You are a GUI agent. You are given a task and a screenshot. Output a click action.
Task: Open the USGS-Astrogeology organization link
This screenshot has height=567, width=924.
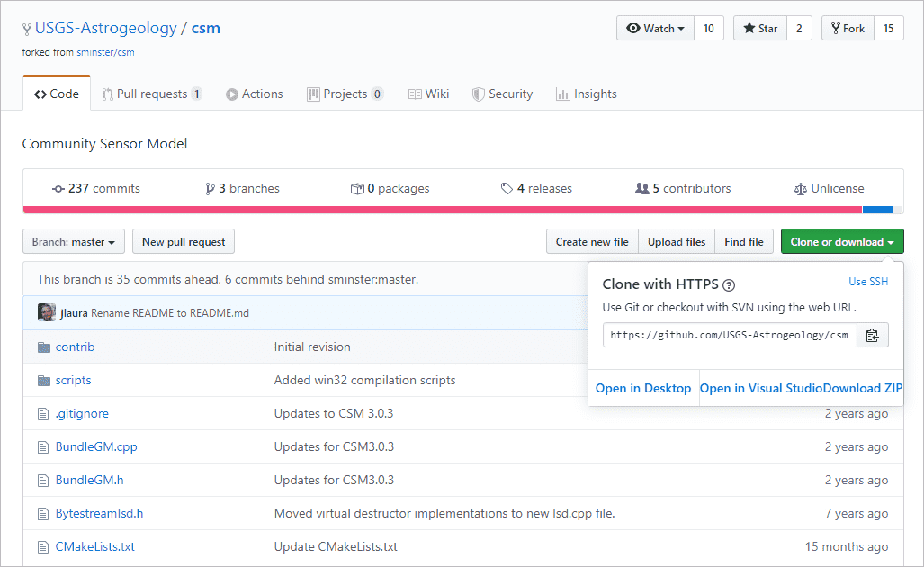click(106, 28)
